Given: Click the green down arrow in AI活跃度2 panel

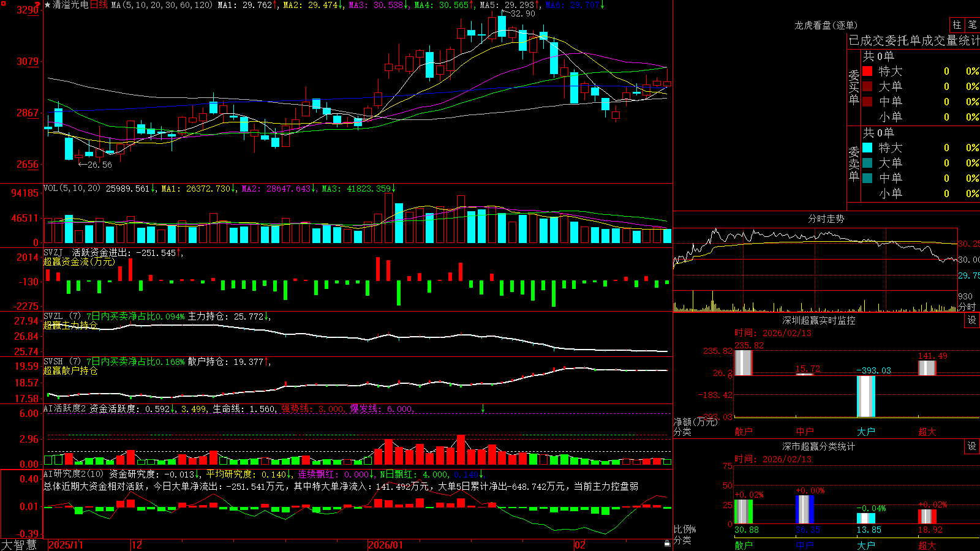Looking at the screenshot, I should 483,408.
